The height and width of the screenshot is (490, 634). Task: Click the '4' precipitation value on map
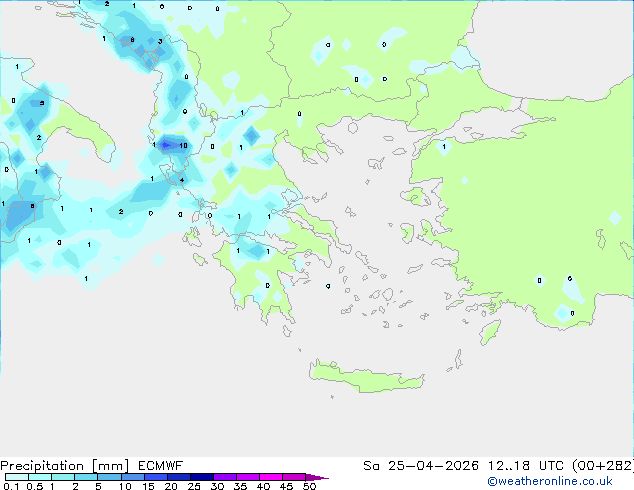tap(182, 180)
